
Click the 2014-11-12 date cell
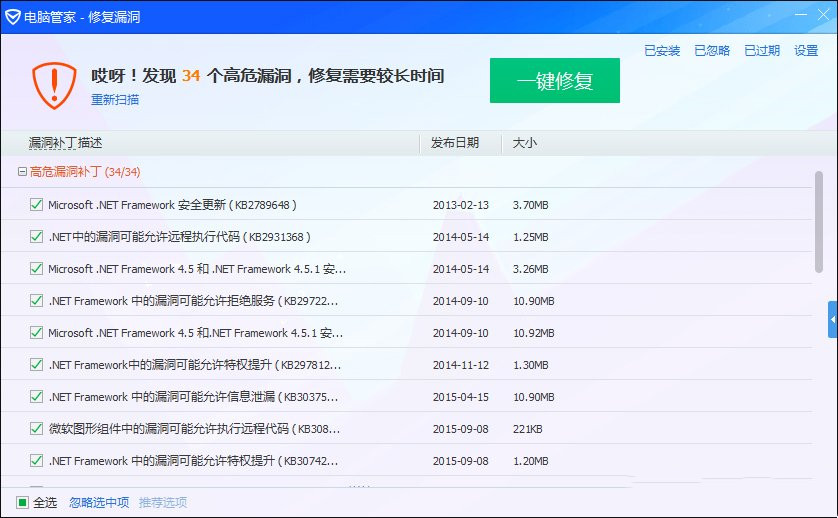click(x=461, y=365)
